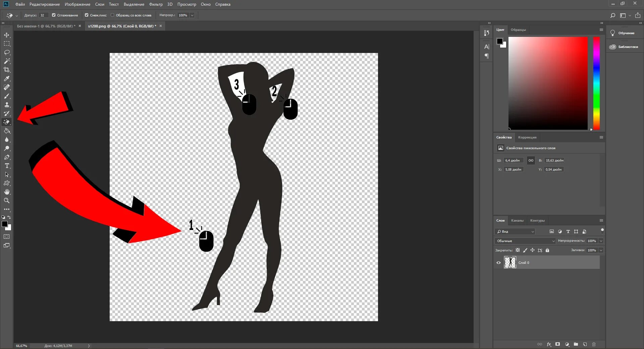The width and height of the screenshot is (644, 349).
Task: Toggle Quick Mask mode
Action: (7, 237)
